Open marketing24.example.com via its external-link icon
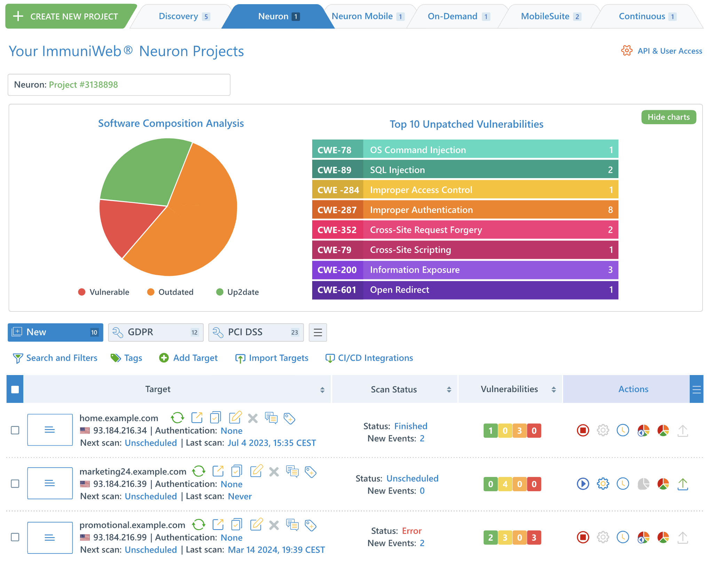The height and width of the screenshot is (565, 728). click(x=218, y=471)
